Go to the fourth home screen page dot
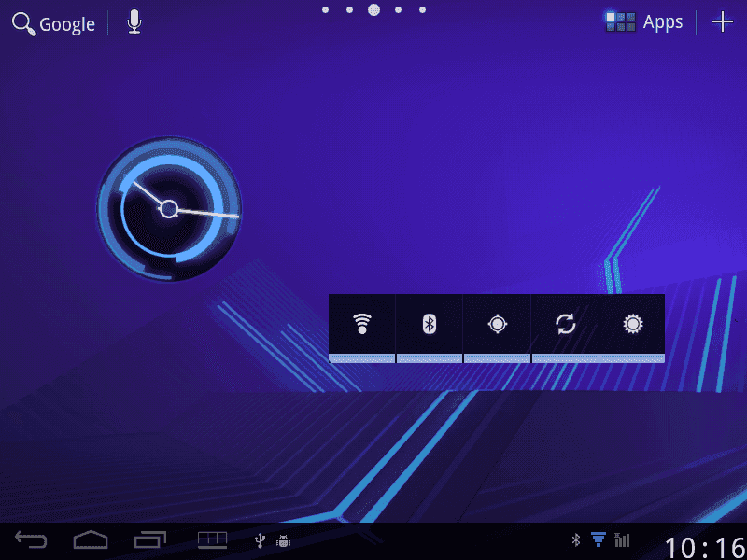Viewport: 747px width, 560px height. (x=399, y=9)
